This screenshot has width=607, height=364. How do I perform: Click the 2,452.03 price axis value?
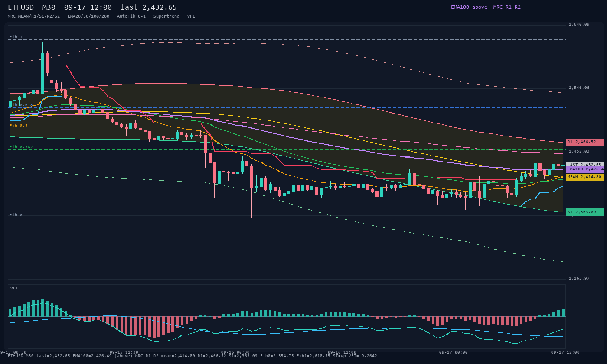(x=579, y=151)
